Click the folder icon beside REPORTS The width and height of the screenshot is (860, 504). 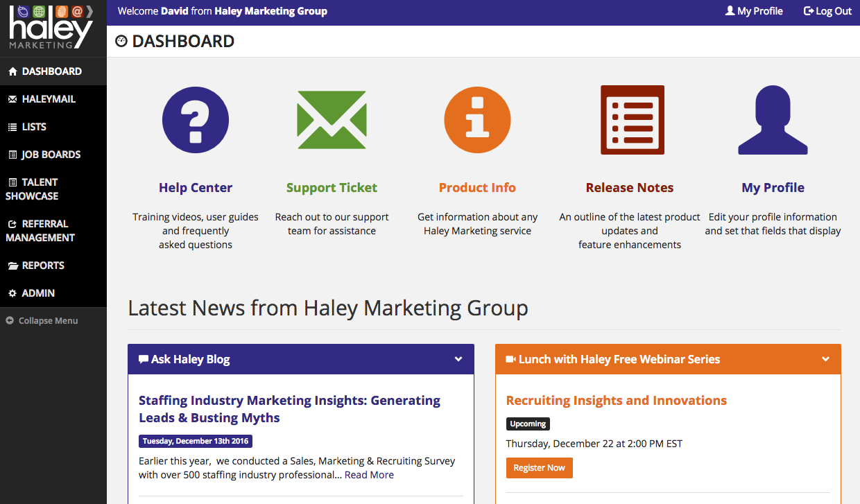(x=12, y=266)
